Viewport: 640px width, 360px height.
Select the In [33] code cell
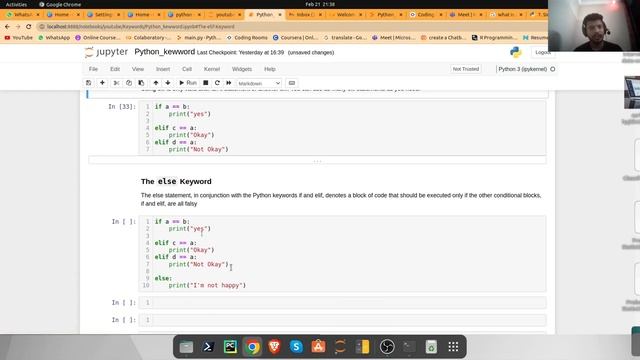tap(342, 128)
